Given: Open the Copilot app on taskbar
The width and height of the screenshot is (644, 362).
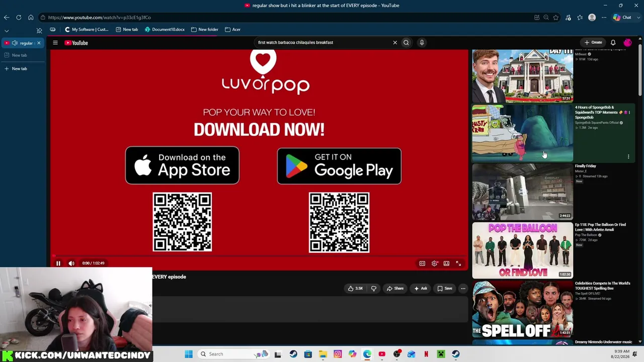Looking at the screenshot, I should tap(352, 354).
